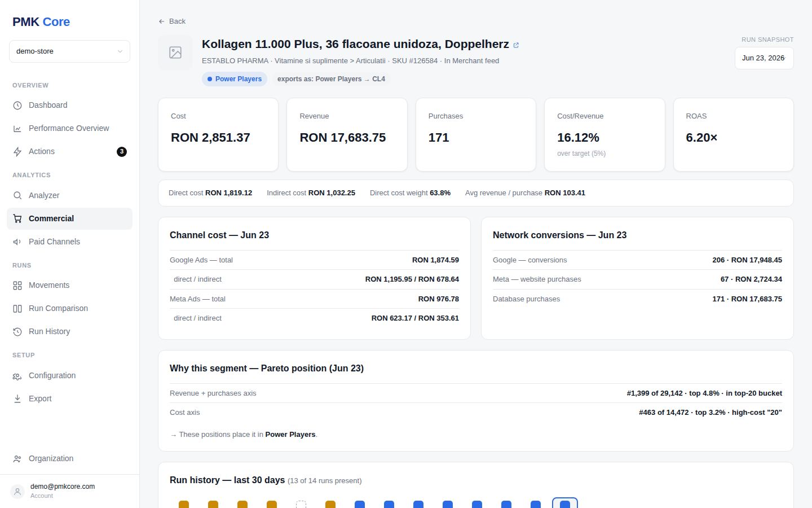
Task: Open the Movements page
Action: 69,286
